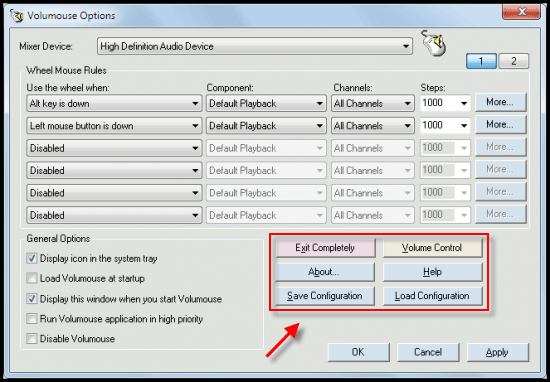Click the Cancel button
550x382 pixels.
pyautogui.click(x=428, y=352)
